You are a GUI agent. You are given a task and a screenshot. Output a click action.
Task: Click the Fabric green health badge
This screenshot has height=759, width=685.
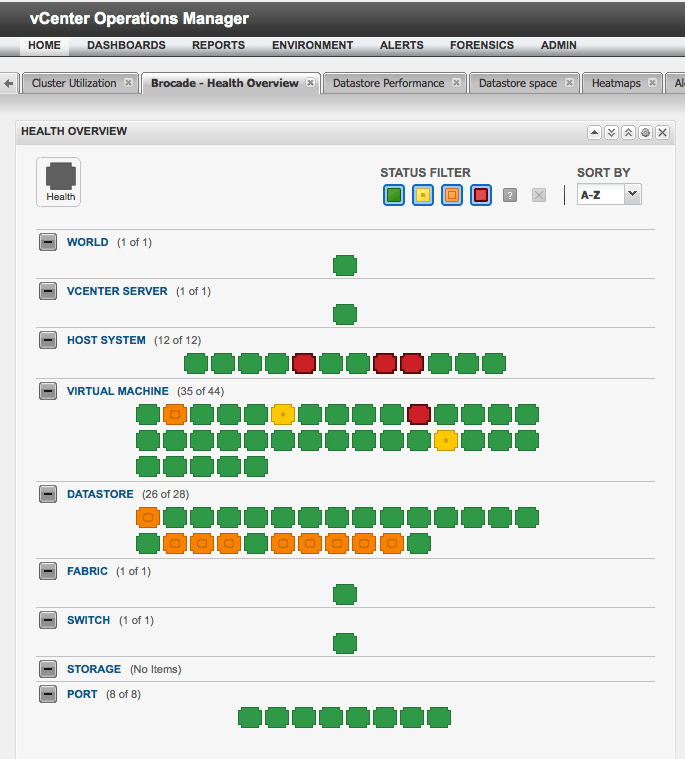click(344, 595)
